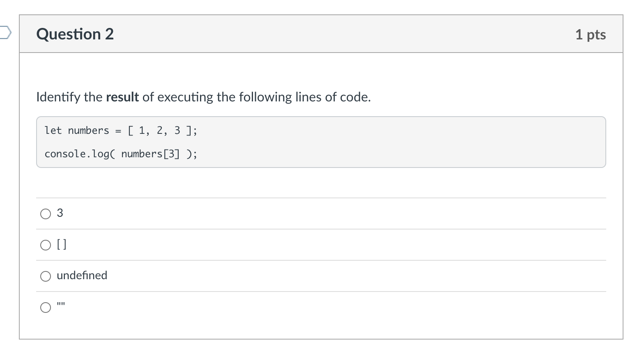Select the empty string answer option

click(x=46, y=307)
